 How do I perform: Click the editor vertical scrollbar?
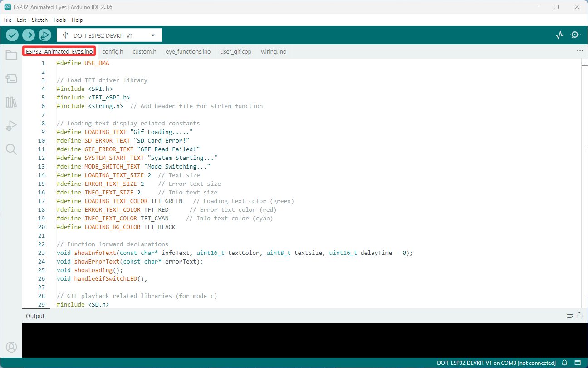584,184
